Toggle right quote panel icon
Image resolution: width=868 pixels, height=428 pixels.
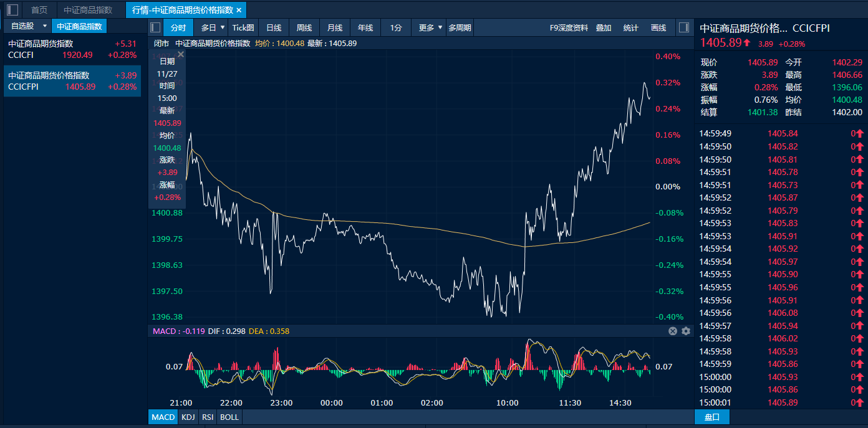coord(683,27)
